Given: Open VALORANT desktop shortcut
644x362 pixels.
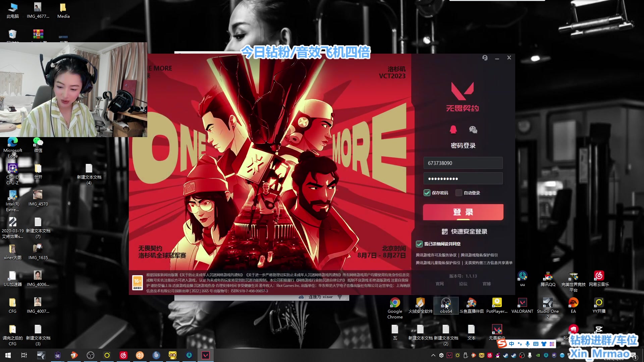Looking at the screenshot, I should click(522, 305).
